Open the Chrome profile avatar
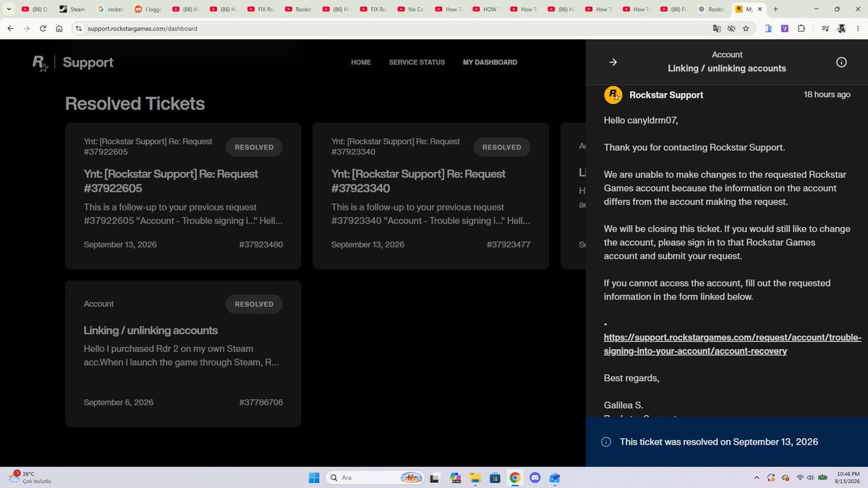Screen dimensions: 868x488 pyautogui.click(x=841, y=29)
